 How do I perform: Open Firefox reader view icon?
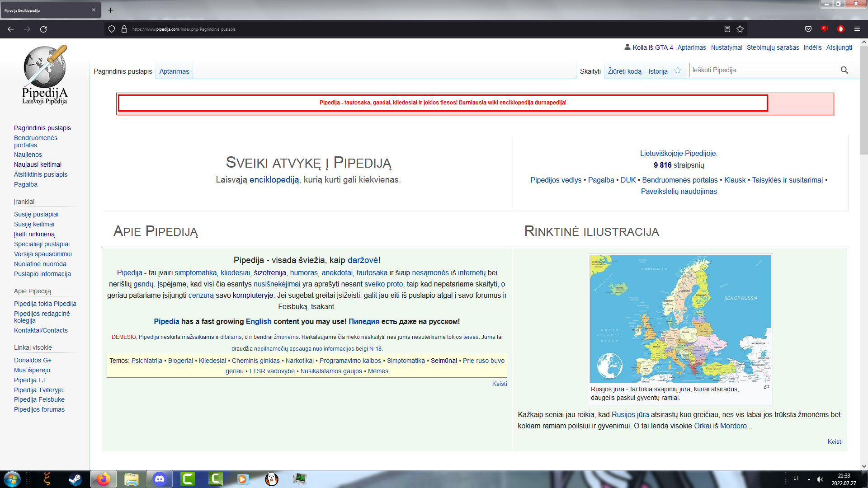[727, 29]
